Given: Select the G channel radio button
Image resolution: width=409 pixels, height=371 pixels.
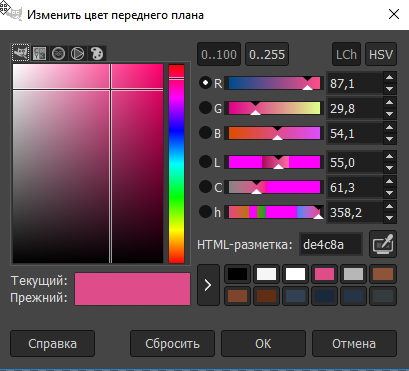Looking at the screenshot, I should [205, 108].
